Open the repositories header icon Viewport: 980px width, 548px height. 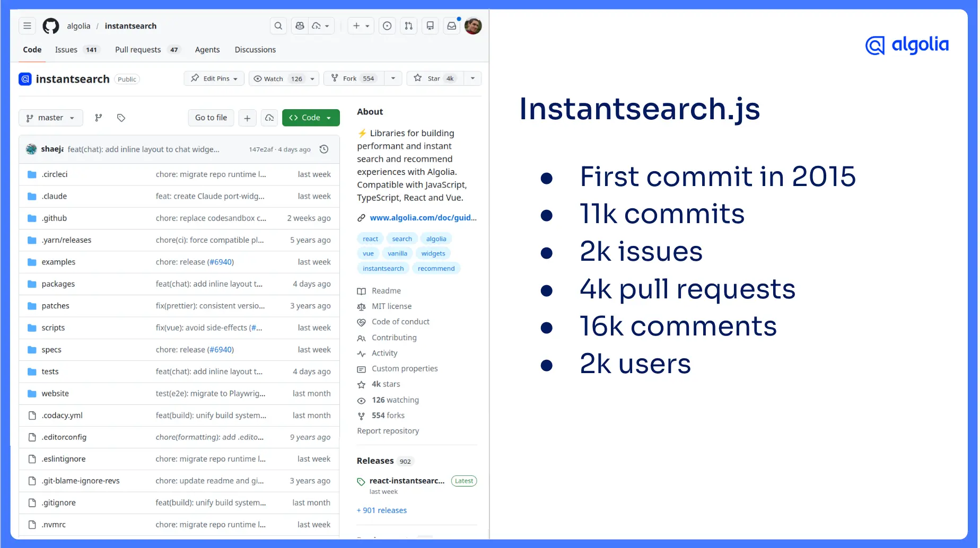point(430,25)
